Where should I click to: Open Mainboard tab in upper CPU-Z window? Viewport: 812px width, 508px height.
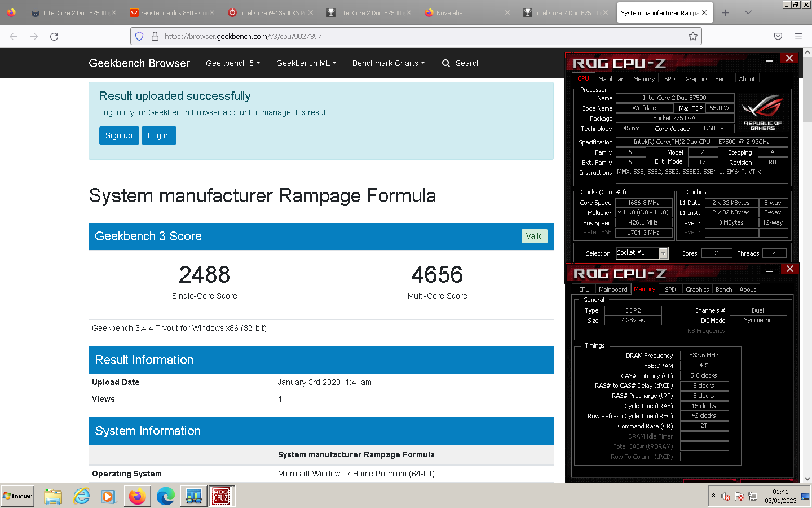coord(612,79)
